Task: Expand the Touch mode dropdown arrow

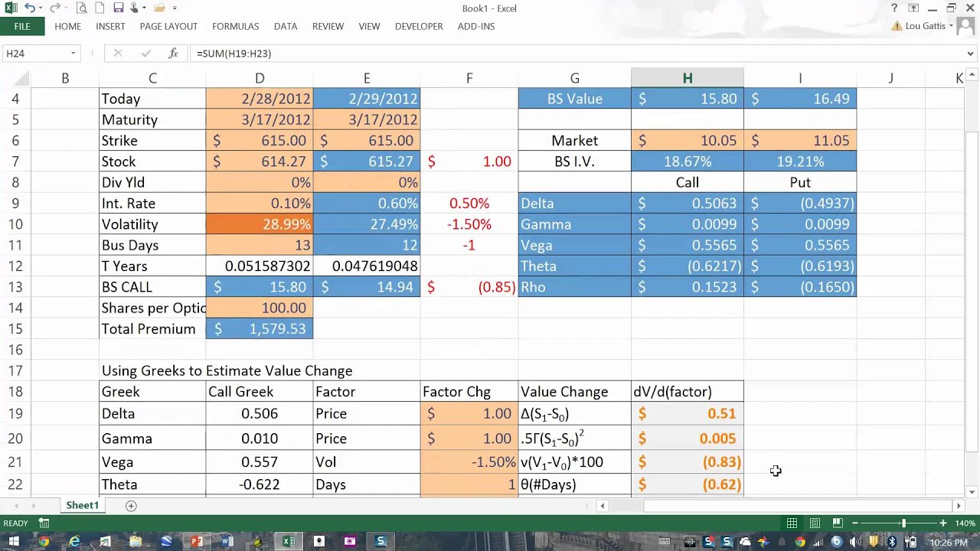Action: (x=143, y=8)
